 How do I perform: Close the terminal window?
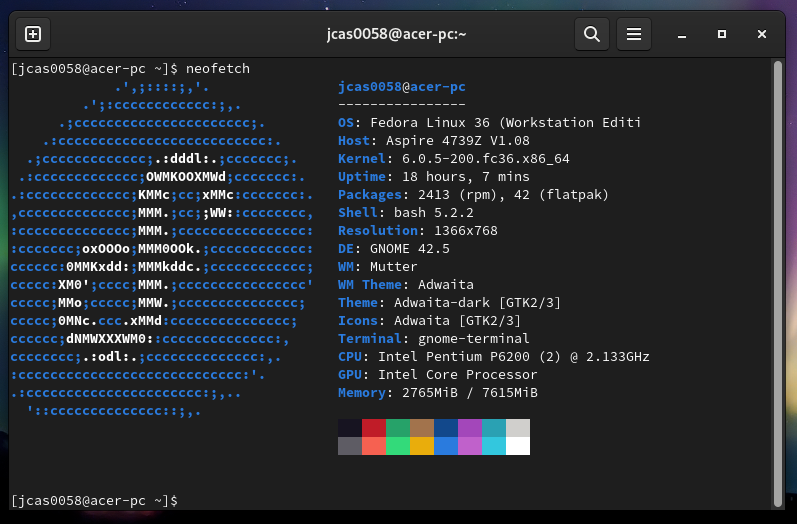[x=761, y=34]
